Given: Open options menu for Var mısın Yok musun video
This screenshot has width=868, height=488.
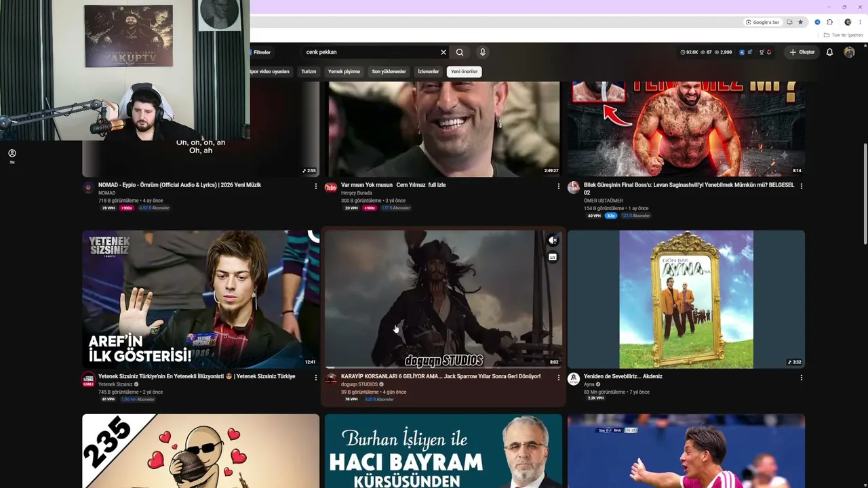Looking at the screenshot, I should tap(558, 186).
